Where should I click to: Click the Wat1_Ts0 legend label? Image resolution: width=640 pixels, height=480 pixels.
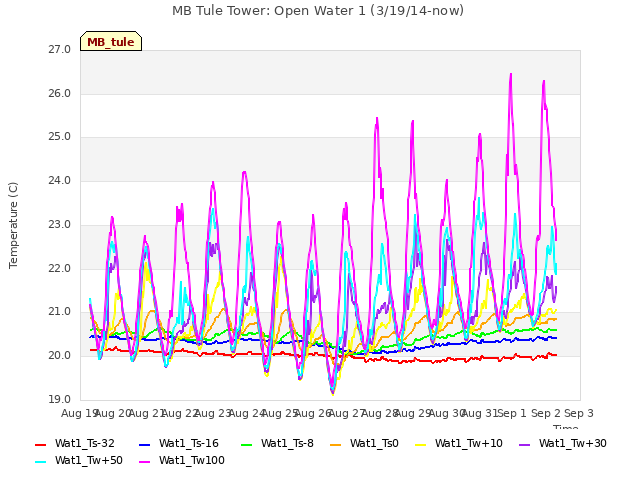click(x=374, y=443)
